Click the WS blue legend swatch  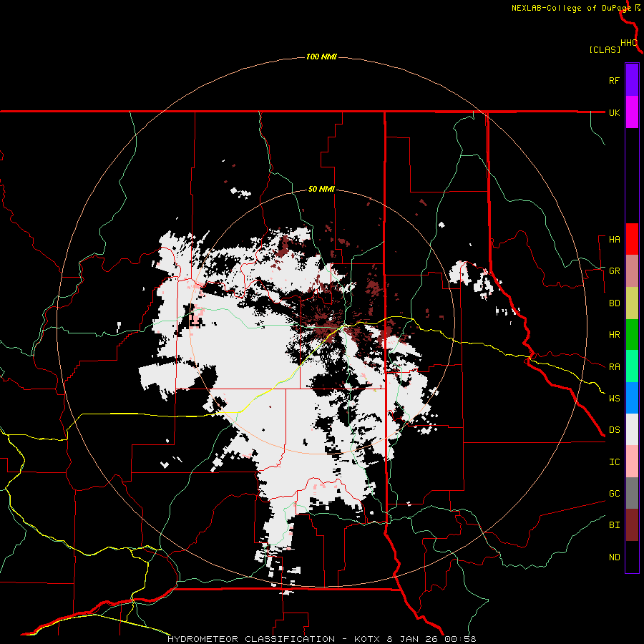tap(632, 398)
